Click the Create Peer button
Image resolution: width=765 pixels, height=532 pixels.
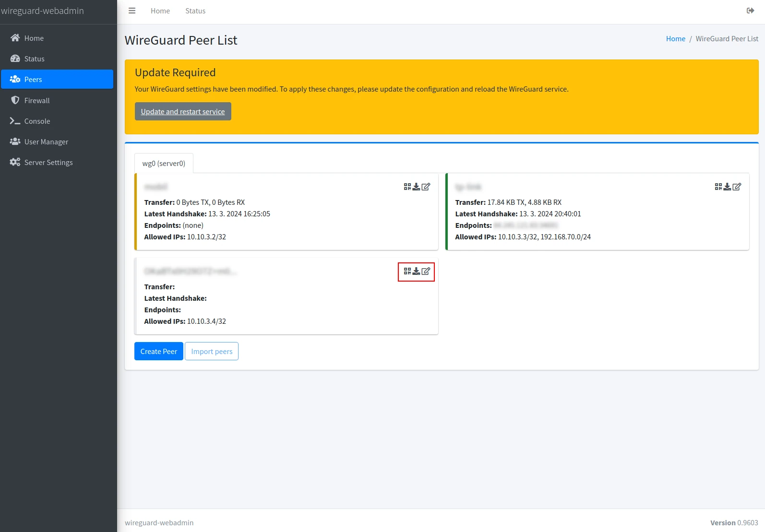pos(159,351)
